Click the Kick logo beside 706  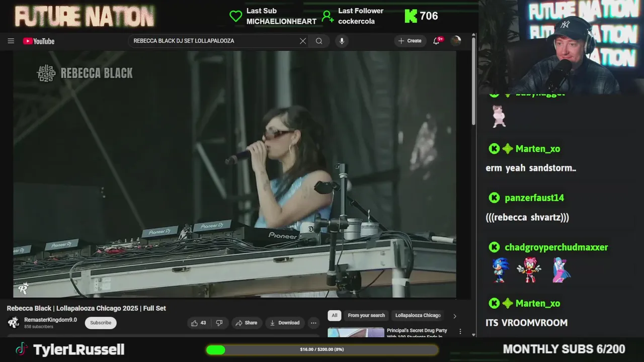click(411, 16)
